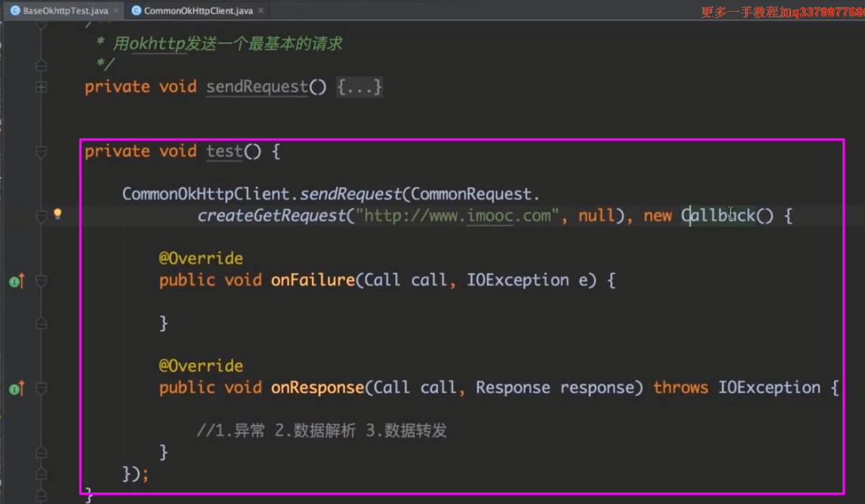The width and height of the screenshot is (865, 504).
Task: Click the "http://www.imooc.com" string literal
Action: pos(458,215)
